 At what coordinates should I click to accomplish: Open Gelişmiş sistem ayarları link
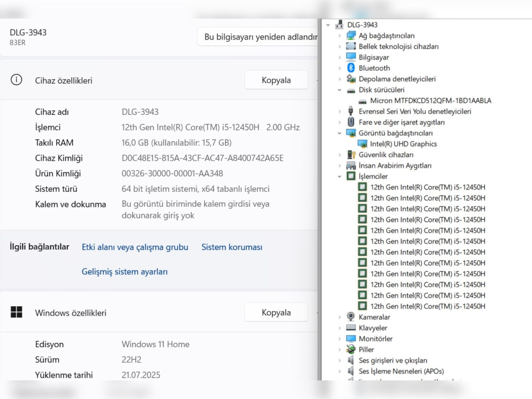[x=124, y=272]
